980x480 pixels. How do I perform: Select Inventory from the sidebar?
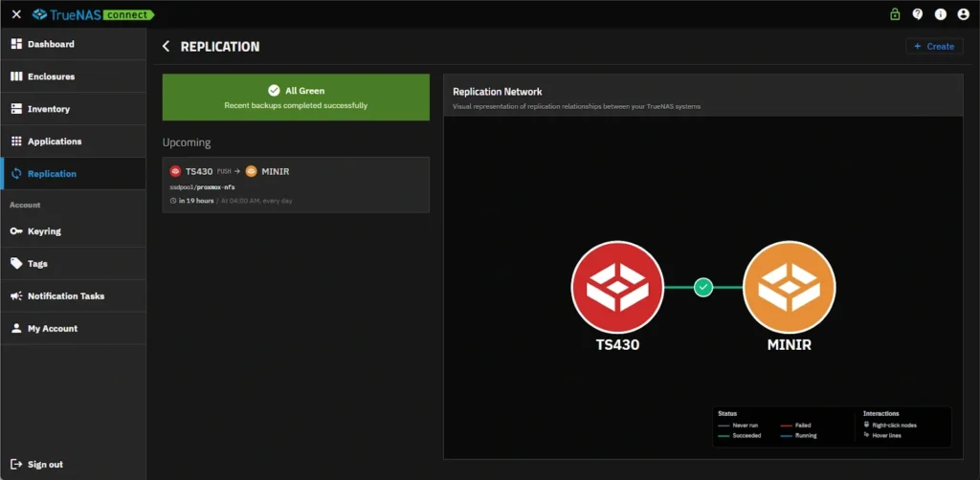coord(48,109)
